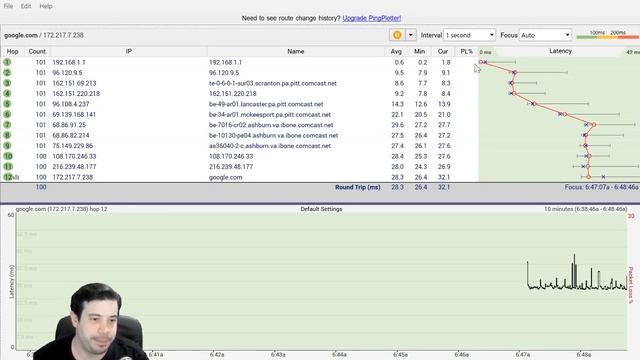Screen dimensions: 640x360
Task: Select IP cell 69.139.168.141
Action: (x=74, y=114)
